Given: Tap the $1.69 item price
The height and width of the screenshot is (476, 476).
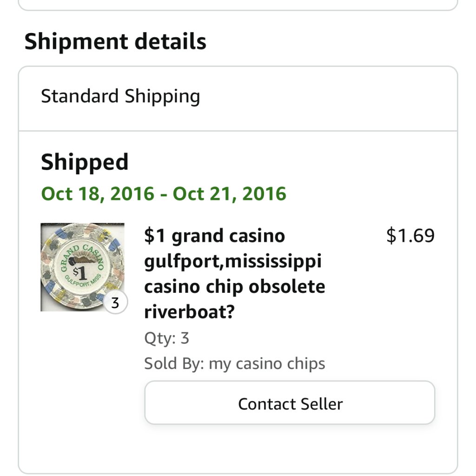Looking at the screenshot, I should [410, 236].
